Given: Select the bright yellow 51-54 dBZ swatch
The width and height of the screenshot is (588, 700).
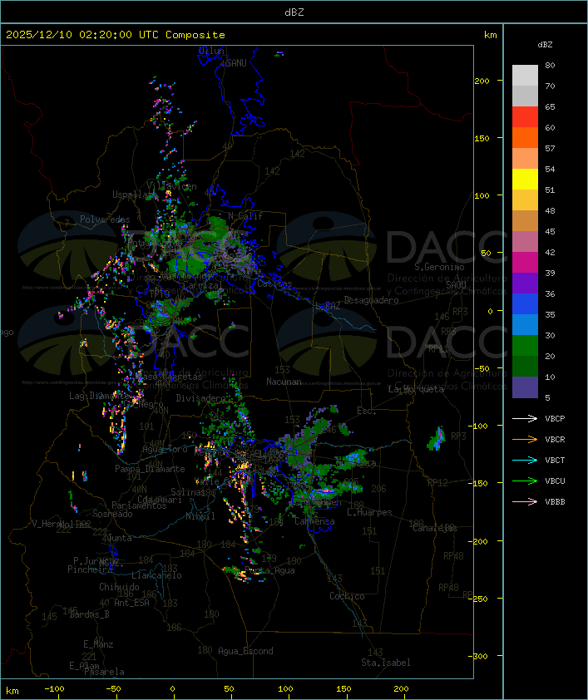Looking at the screenshot, I should (x=525, y=180).
